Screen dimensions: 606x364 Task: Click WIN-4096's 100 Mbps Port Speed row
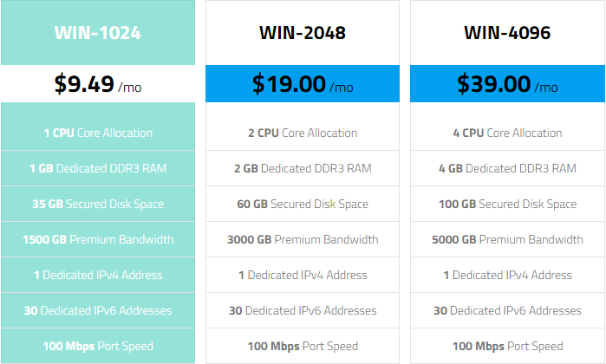[507, 346]
